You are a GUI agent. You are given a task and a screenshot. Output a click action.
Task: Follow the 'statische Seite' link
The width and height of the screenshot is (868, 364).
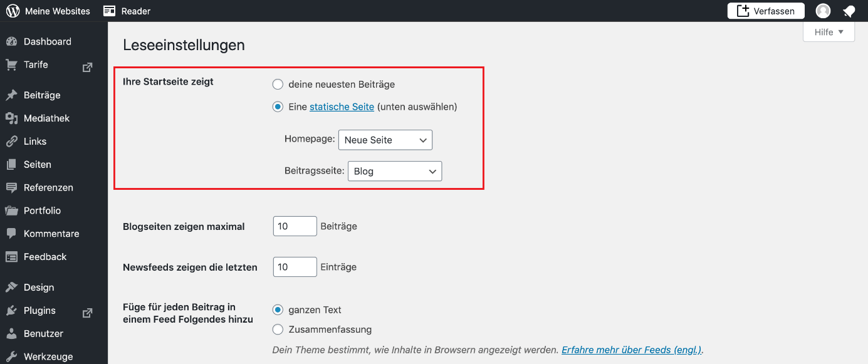342,107
